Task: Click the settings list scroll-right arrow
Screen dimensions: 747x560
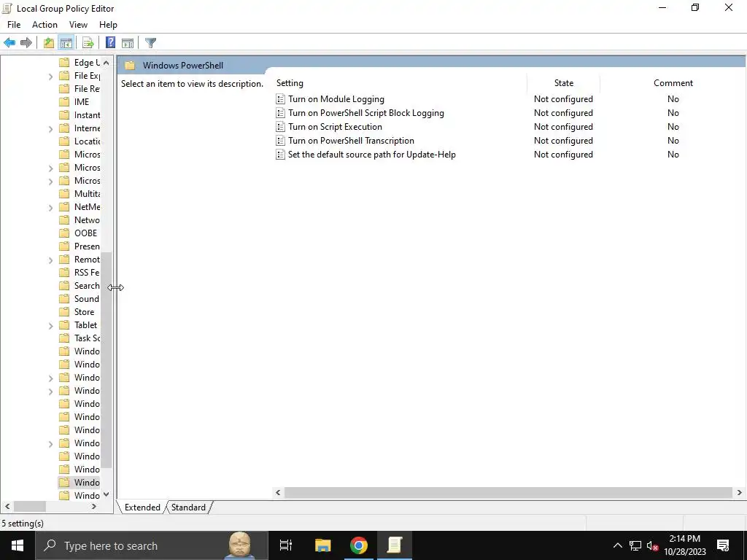Action: (740, 492)
